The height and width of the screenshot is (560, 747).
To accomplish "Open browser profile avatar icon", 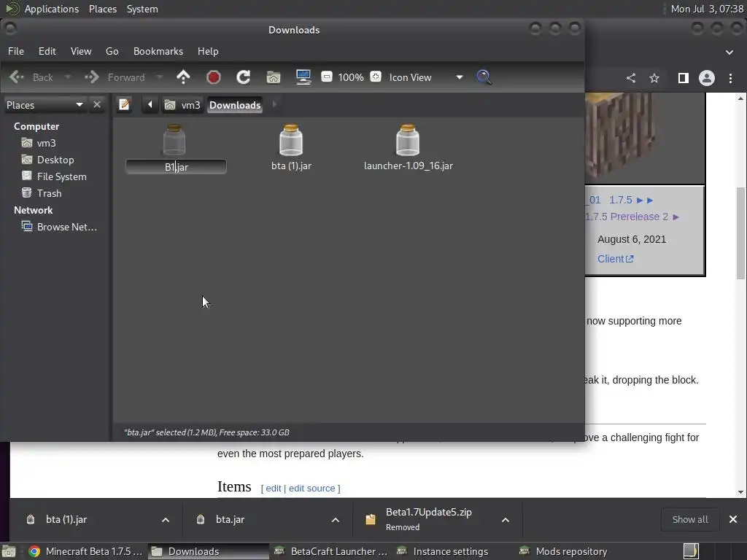I will [706, 78].
